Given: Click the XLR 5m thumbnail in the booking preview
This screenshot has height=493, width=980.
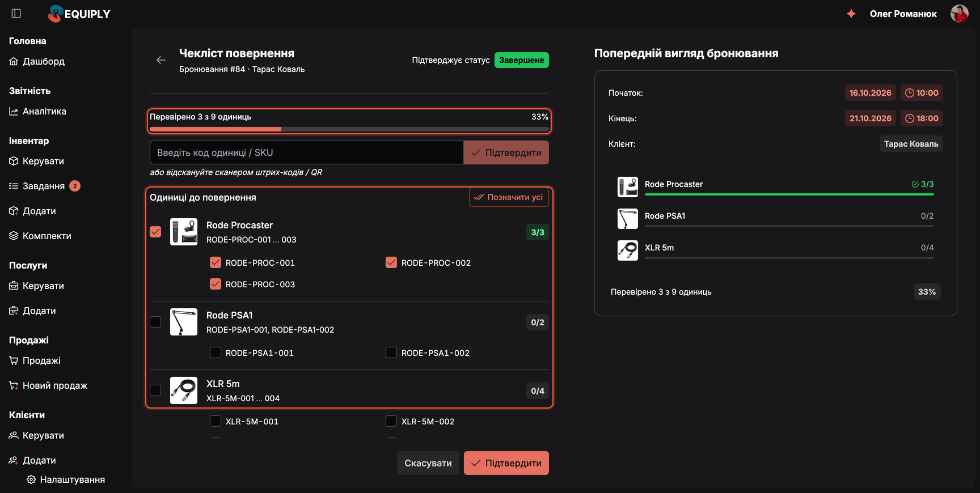Looking at the screenshot, I should tap(628, 250).
